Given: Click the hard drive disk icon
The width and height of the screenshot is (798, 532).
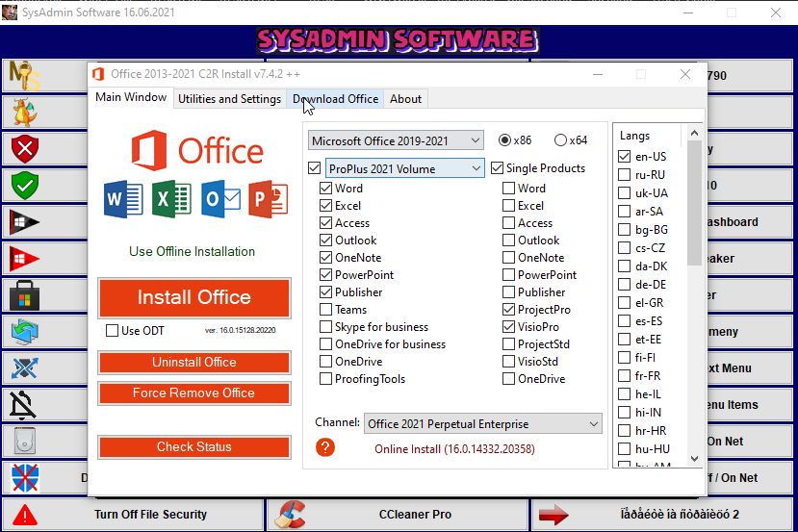Looking at the screenshot, I should (24, 442).
